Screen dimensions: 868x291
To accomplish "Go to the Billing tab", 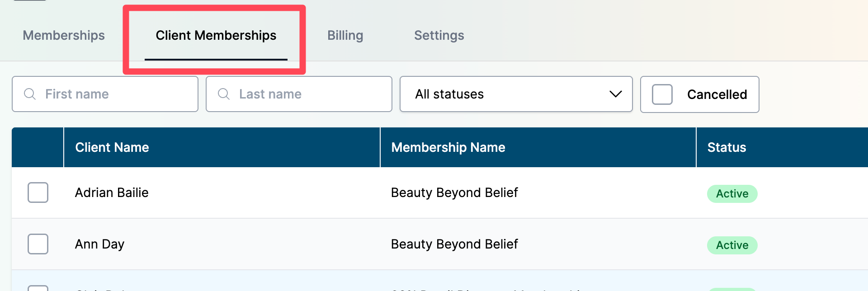I will [x=345, y=35].
